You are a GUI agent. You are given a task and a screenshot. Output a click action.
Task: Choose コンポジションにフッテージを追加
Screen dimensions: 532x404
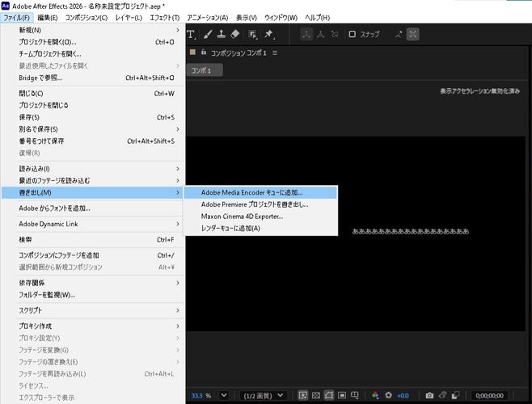click(93, 255)
